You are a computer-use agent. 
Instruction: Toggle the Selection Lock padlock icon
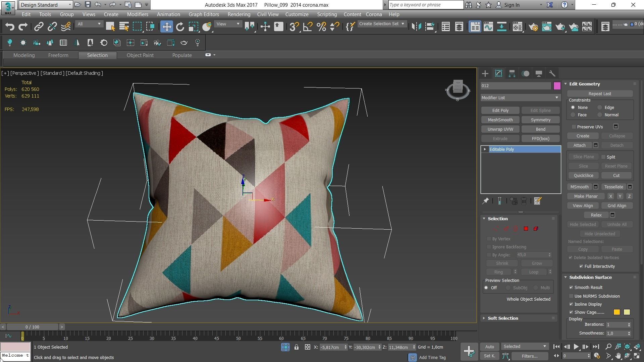click(x=297, y=347)
